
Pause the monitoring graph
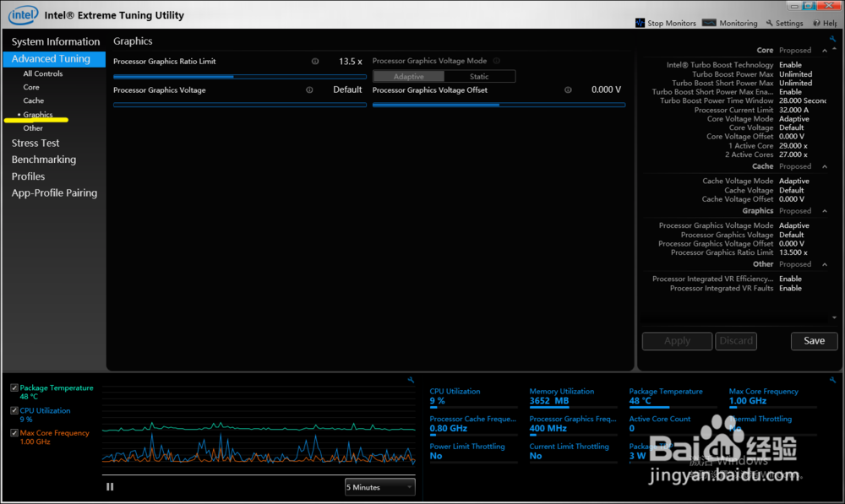(x=110, y=487)
